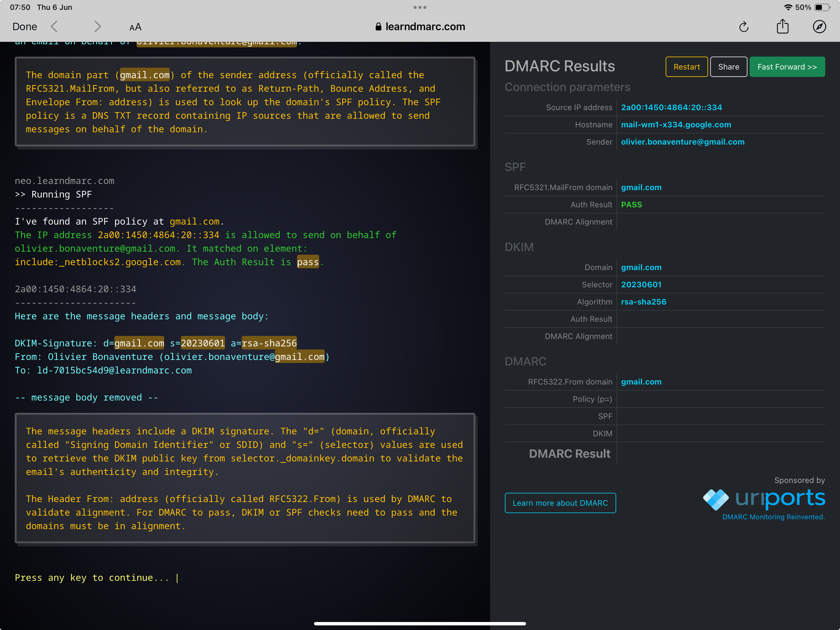This screenshot has height=630, width=840.
Task: Click DKIM Domain gmail.com value
Action: [x=641, y=268]
